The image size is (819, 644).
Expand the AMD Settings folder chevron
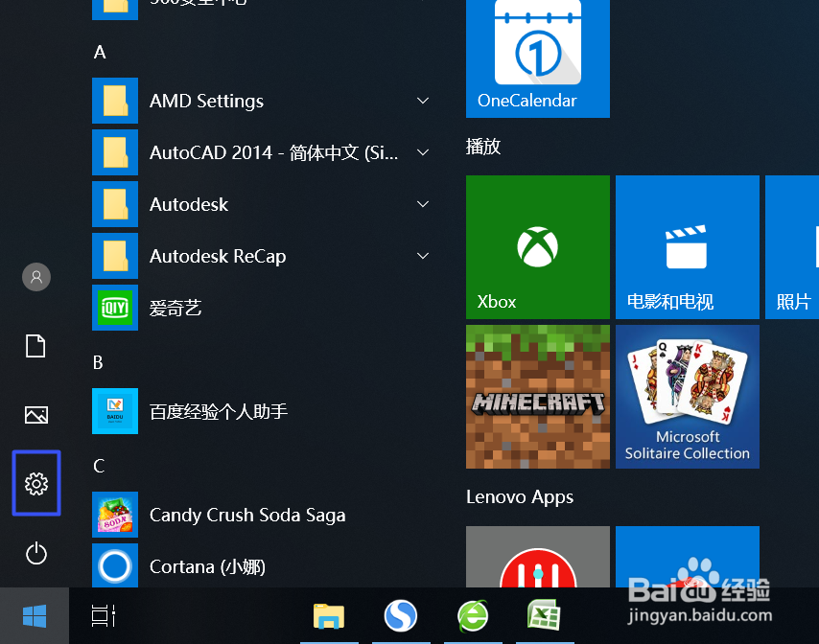pos(423,101)
